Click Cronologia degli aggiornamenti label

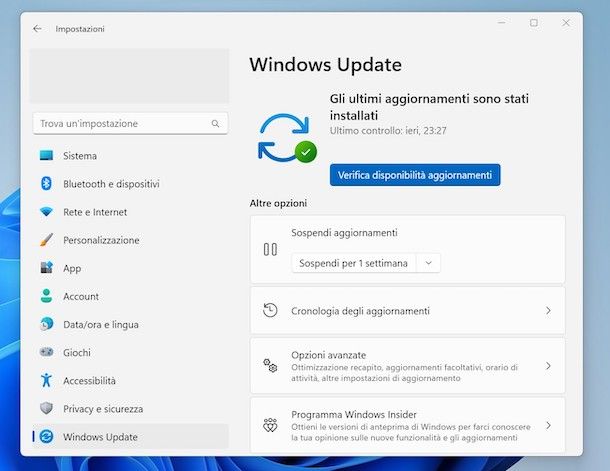[360, 311]
